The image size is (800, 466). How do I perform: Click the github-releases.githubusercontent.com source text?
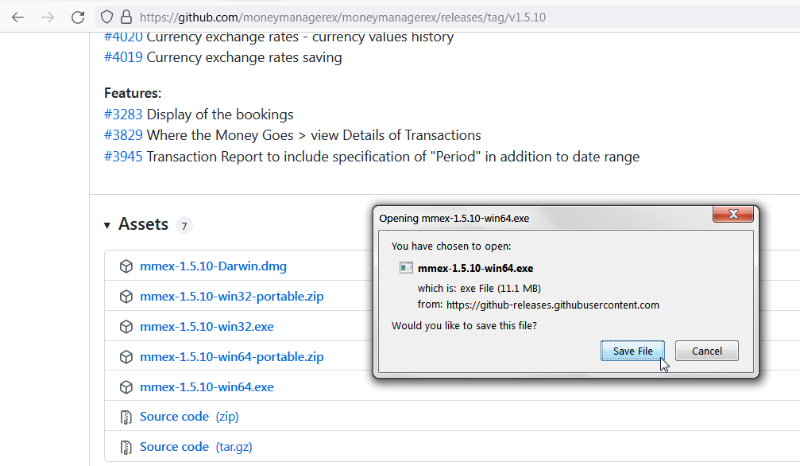(x=553, y=305)
